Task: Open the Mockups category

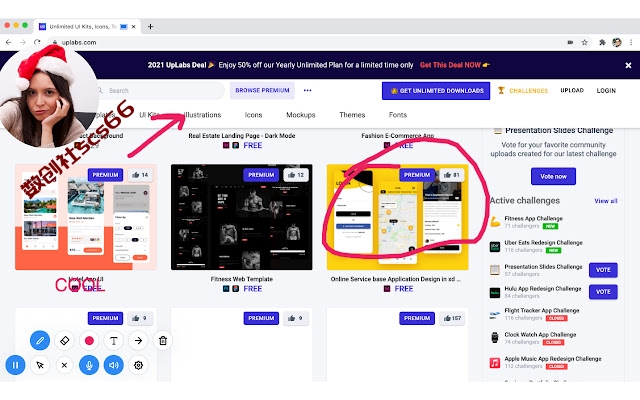Action: point(301,115)
